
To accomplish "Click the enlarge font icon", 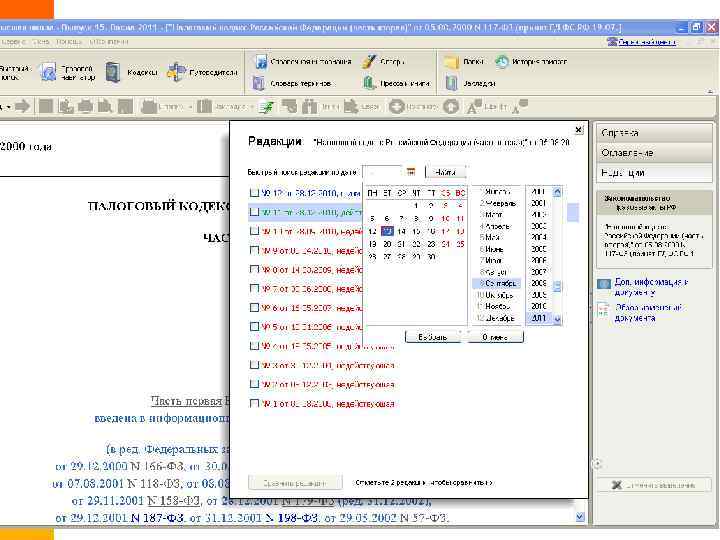I will (472, 107).
